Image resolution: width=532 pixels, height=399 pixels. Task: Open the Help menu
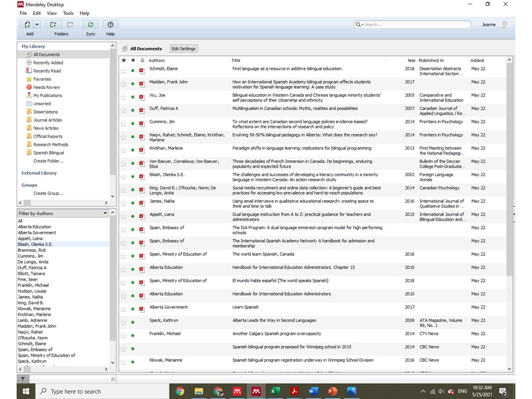[x=84, y=13]
